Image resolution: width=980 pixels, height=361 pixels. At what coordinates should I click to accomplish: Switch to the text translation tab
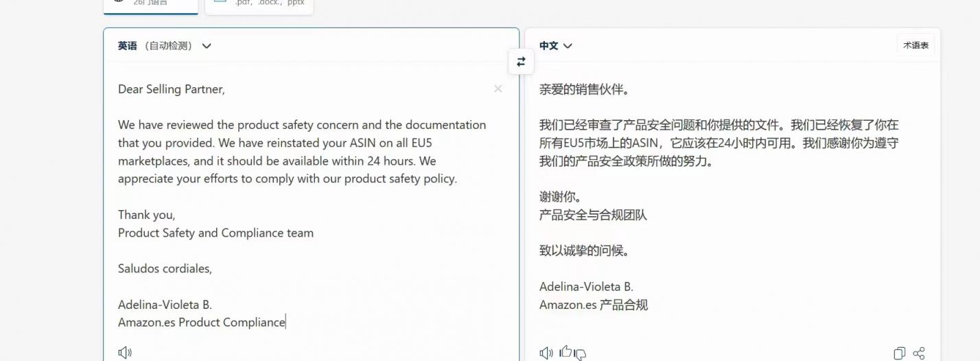click(150, 3)
